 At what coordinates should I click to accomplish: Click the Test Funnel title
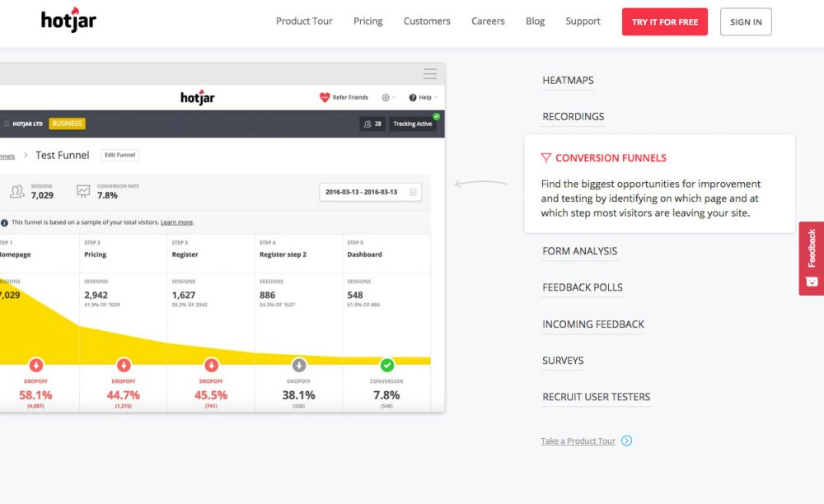[x=63, y=155]
